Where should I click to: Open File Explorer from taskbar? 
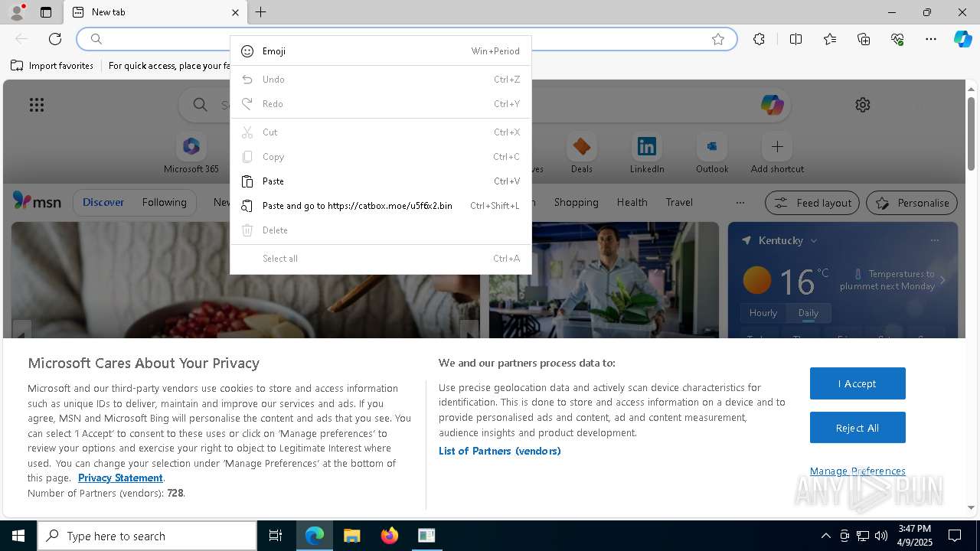pos(351,536)
